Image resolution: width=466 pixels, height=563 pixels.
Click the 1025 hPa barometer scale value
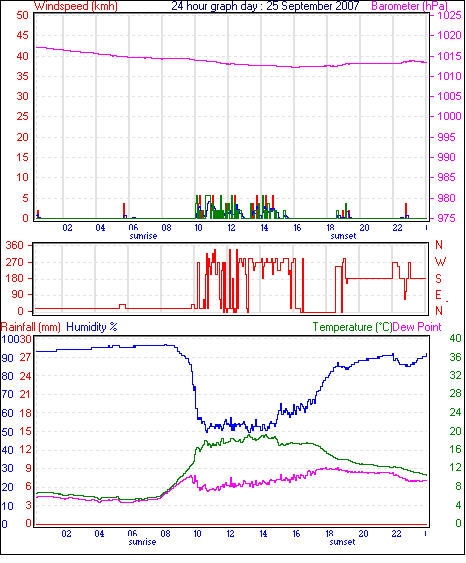pyautogui.click(x=449, y=15)
